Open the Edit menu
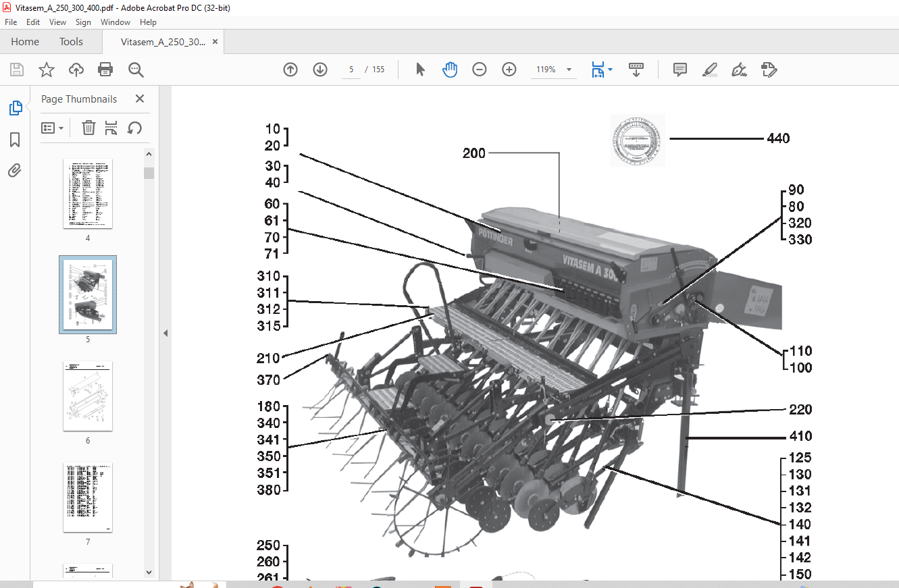This screenshot has width=899, height=588. tap(33, 22)
